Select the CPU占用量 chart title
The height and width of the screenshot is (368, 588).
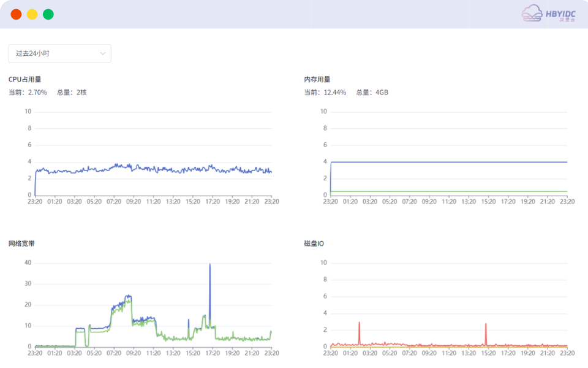(25, 79)
